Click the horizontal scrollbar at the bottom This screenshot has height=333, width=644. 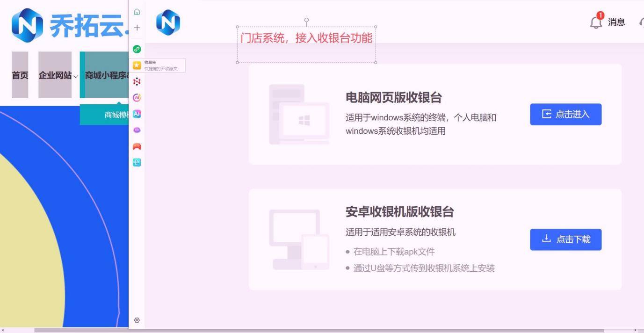tap(318, 330)
